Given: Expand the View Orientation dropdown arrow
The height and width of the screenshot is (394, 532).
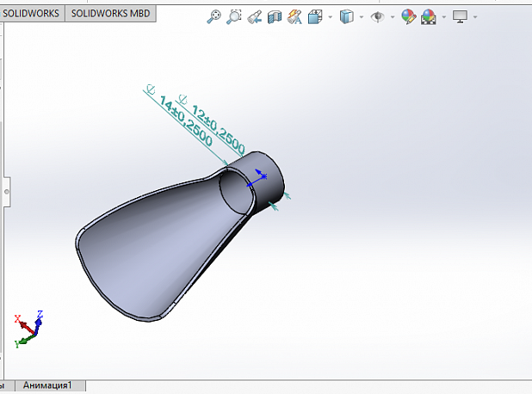Looking at the screenshot, I should click(330, 17).
